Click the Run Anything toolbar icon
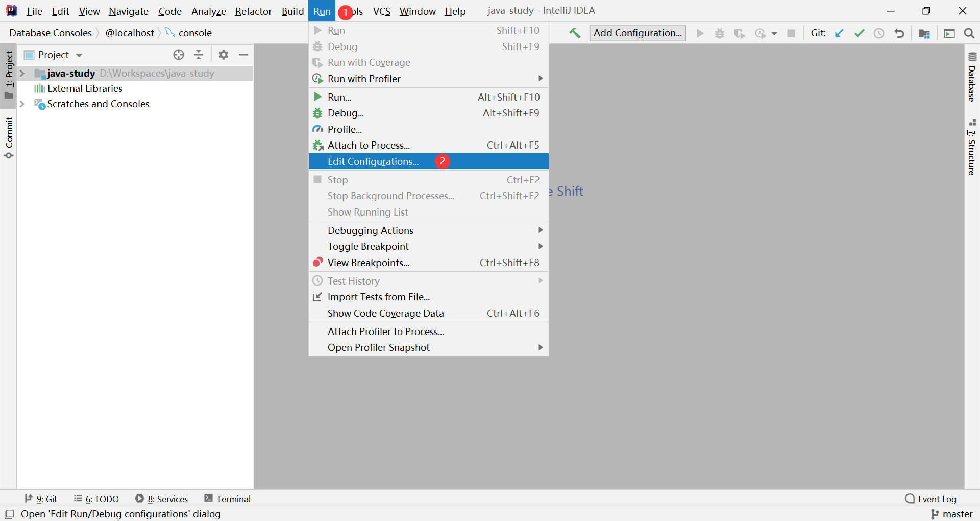This screenshot has height=521, width=980. coord(949,33)
